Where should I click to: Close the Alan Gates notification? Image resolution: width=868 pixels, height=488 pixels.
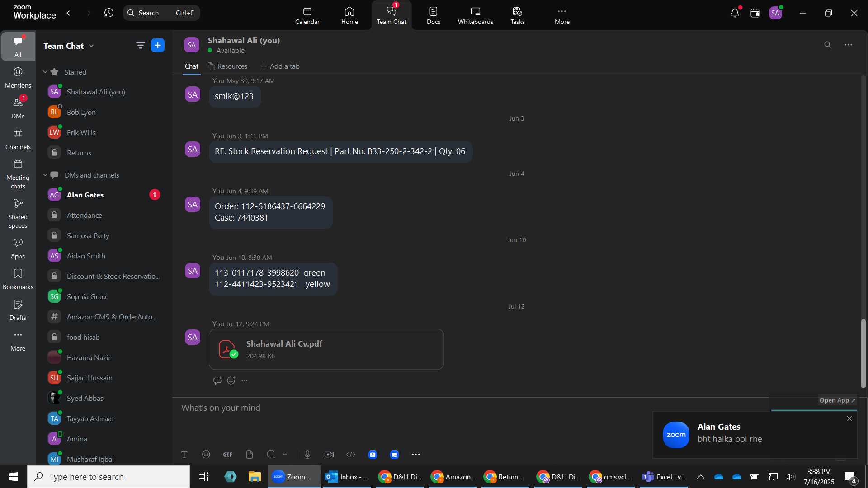[x=849, y=419]
